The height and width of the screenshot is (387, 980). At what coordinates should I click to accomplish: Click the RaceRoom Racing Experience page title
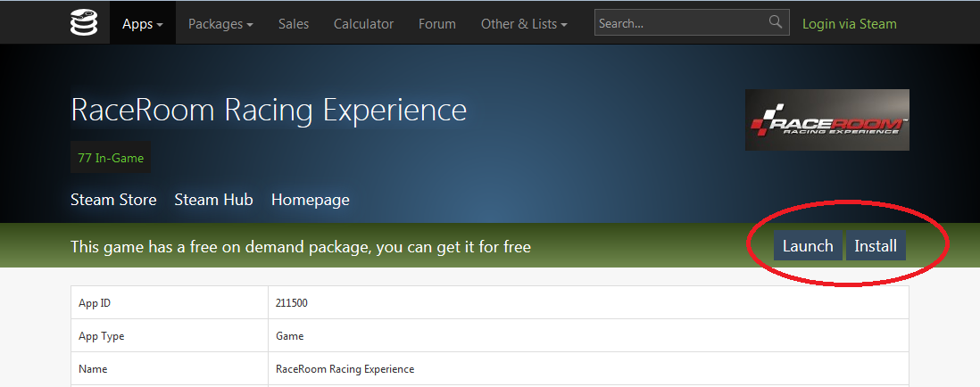(x=269, y=110)
